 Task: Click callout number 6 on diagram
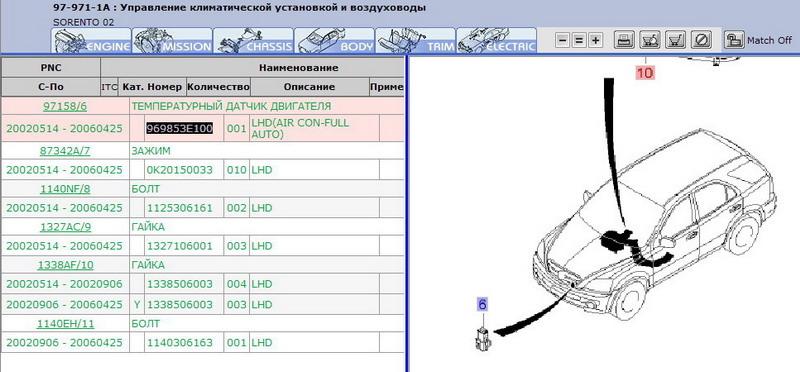[x=482, y=305]
